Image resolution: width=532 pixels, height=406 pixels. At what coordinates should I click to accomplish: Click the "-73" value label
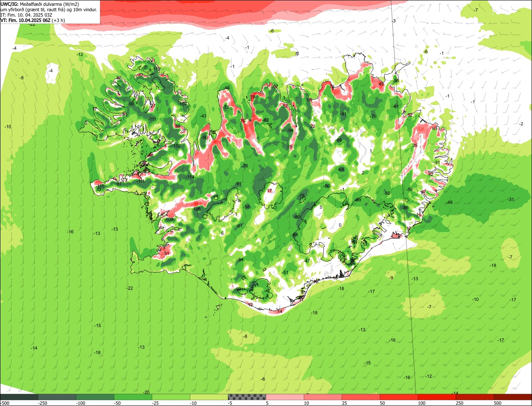click(226, 108)
